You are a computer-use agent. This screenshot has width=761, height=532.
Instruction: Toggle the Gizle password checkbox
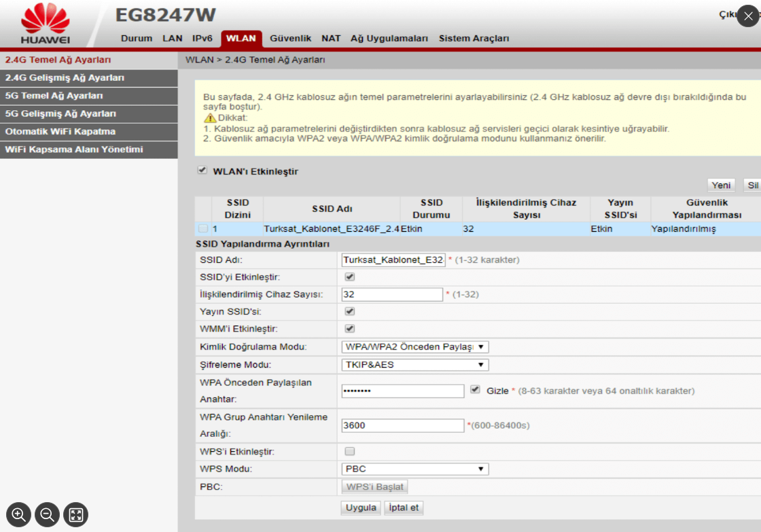[475, 390]
